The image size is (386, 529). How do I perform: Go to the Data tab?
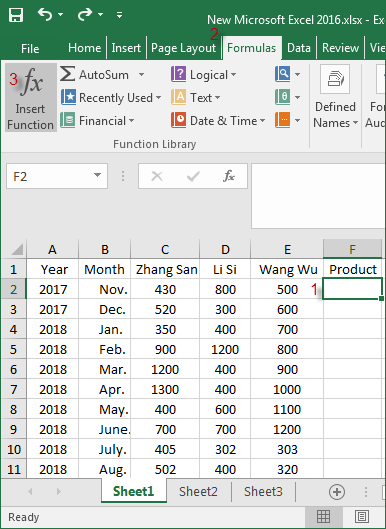(299, 48)
